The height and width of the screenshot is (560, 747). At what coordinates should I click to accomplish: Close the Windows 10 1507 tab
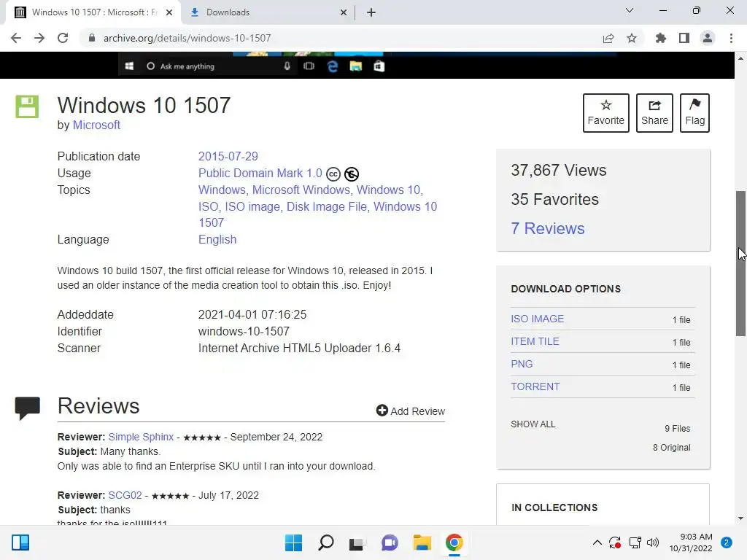pyautogui.click(x=169, y=12)
